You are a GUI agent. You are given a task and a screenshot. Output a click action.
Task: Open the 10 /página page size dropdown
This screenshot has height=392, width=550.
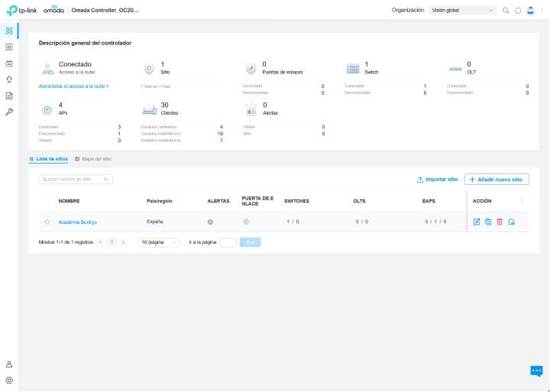click(159, 242)
